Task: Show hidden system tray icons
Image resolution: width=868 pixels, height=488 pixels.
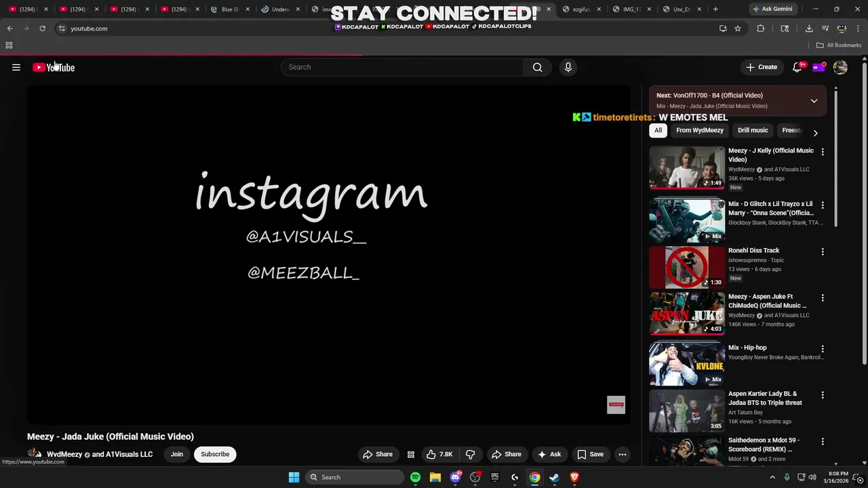Action: (772, 477)
